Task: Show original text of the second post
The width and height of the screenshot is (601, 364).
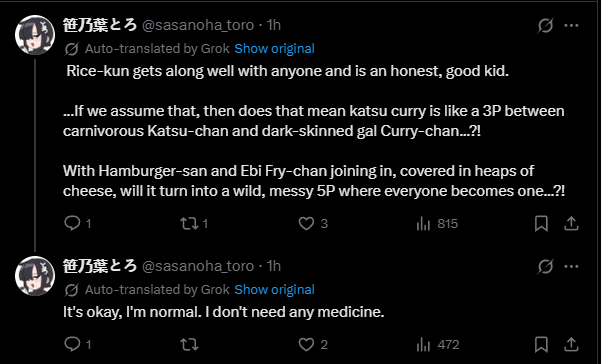Action: point(274,290)
